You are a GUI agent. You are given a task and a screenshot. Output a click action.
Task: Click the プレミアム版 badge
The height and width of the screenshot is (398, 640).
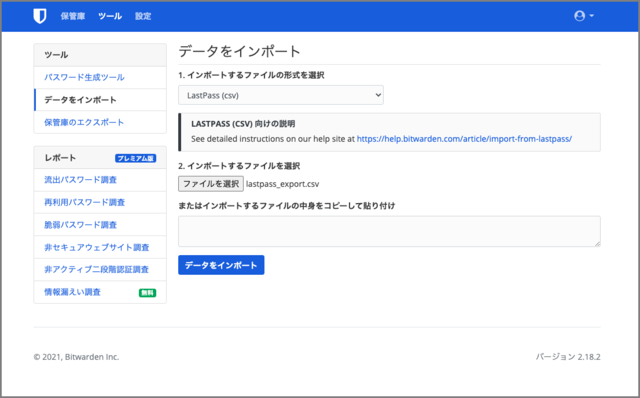click(x=136, y=158)
